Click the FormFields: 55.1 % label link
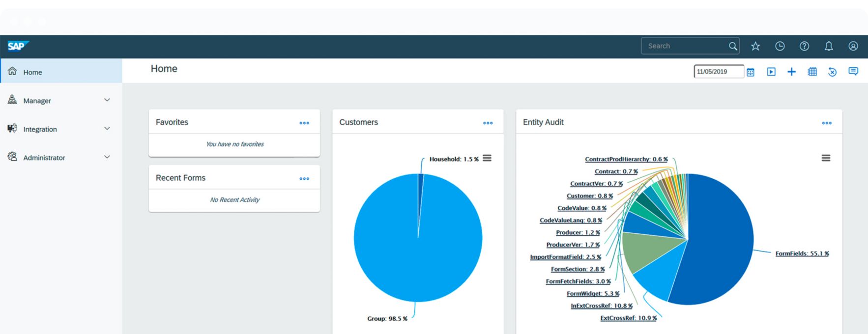Screen dimensions: 868x334 802,254
